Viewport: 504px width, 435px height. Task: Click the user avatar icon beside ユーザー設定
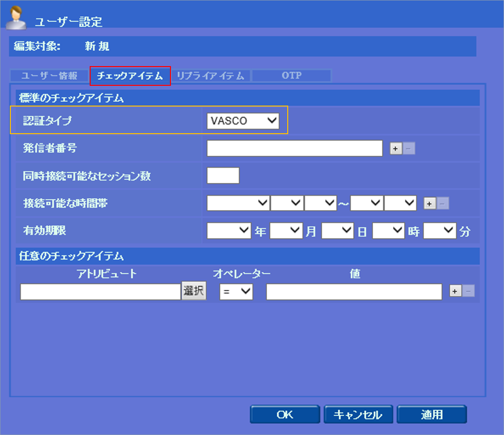pyautogui.click(x=16, y=17)
